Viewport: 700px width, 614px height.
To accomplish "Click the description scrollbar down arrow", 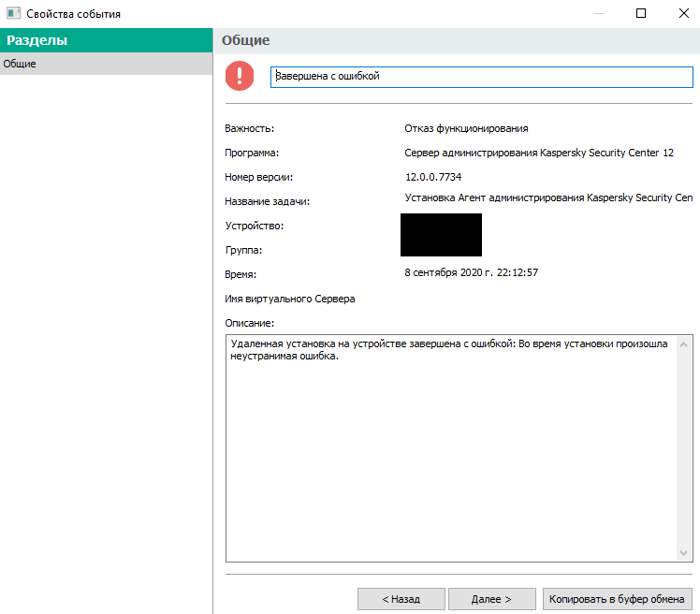I will point(683,553).
